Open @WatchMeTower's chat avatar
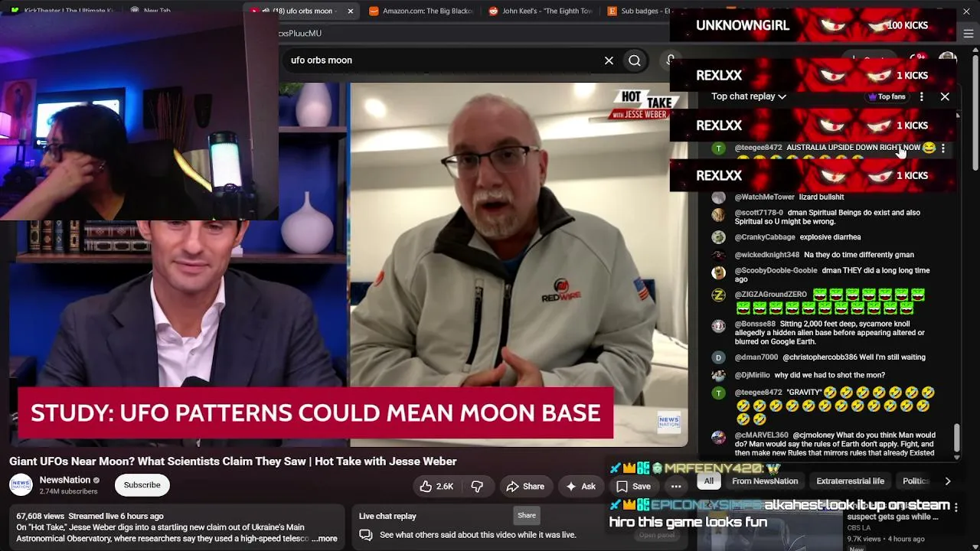Screen dimensions: 980x551 point(718,197)
